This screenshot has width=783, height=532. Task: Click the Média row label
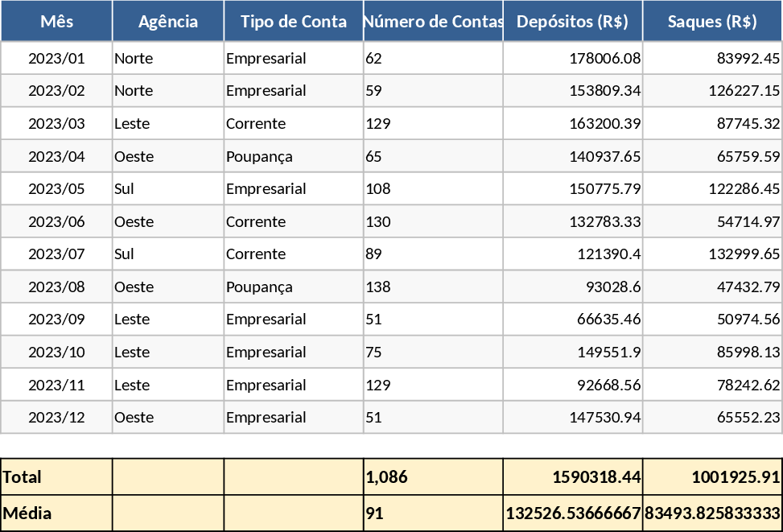pyautogui.click(x=27, y=513)
